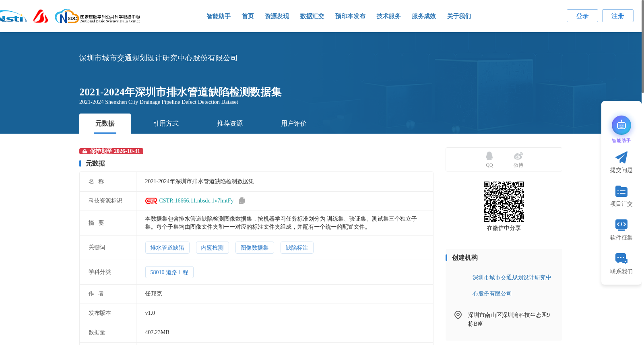Open the 项目汇交 folder icon
The height and width of the screenshot is (345, 644).
point(621,191)
